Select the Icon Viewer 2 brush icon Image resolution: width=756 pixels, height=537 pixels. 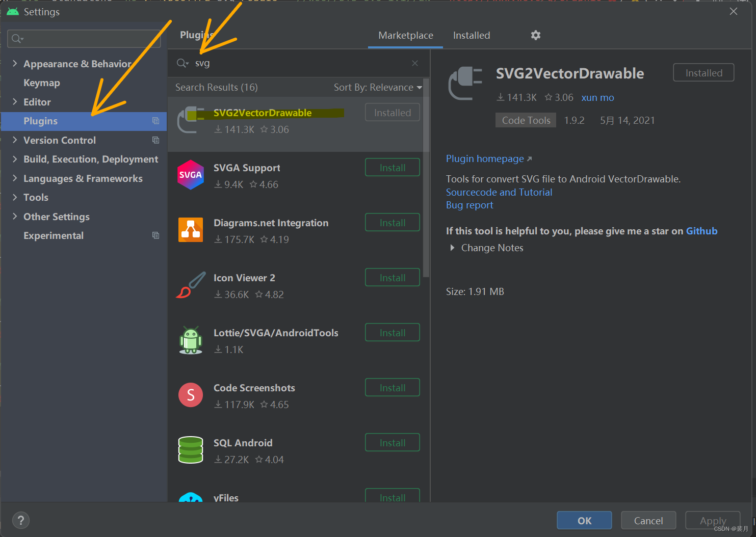click(x=191, y=285)
